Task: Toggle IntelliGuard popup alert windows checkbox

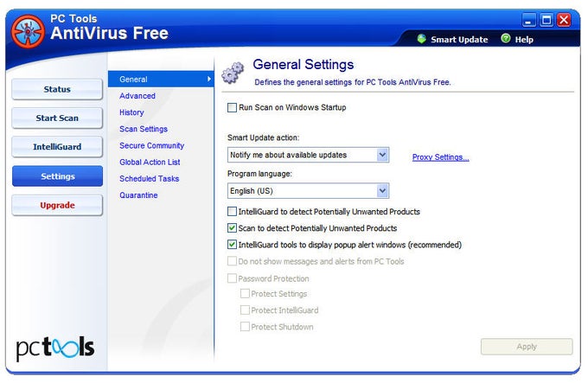Action: point(232,245)
